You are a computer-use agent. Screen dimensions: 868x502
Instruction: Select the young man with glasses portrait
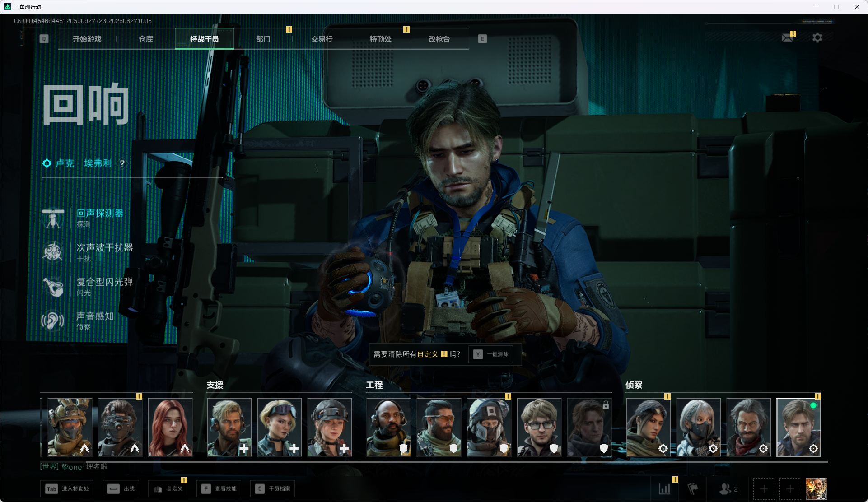click(x=539, y=427)
